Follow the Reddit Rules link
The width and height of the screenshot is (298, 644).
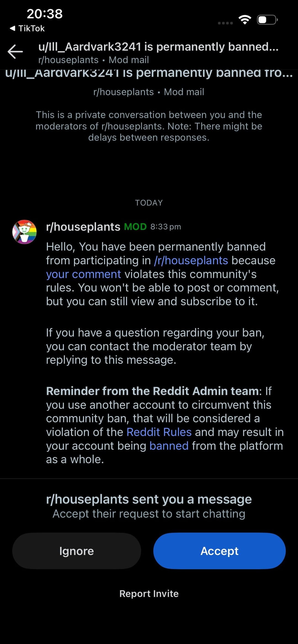point(159,432)
